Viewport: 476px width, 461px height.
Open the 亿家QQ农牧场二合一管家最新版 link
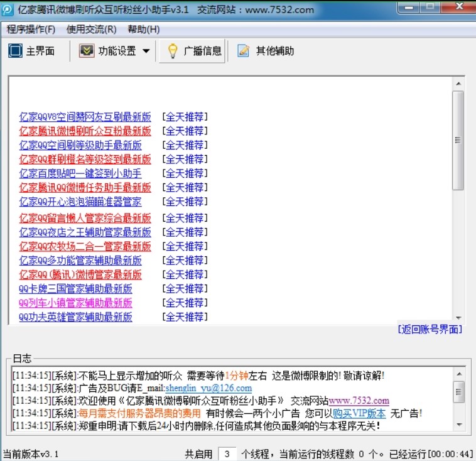(85, 246)
